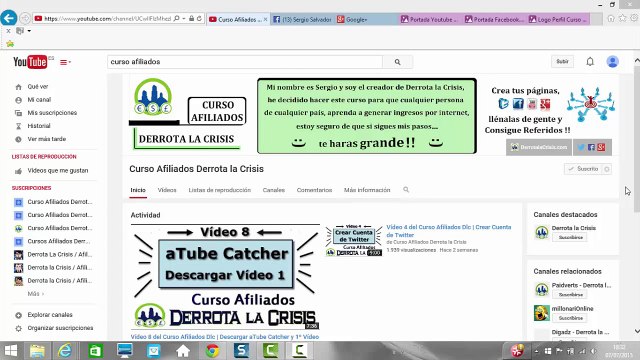Click the Internet Explorer taskbar icon
Image resolution: width=640 pixels, height=360 pixels.
(x=65, y=351)
